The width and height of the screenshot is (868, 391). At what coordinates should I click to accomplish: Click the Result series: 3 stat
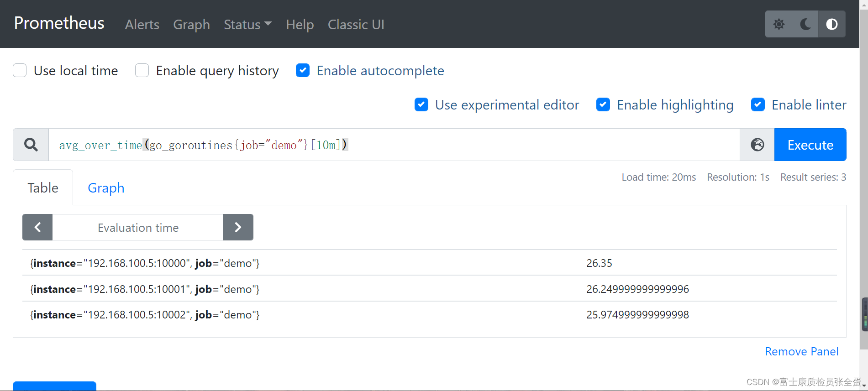813,177
